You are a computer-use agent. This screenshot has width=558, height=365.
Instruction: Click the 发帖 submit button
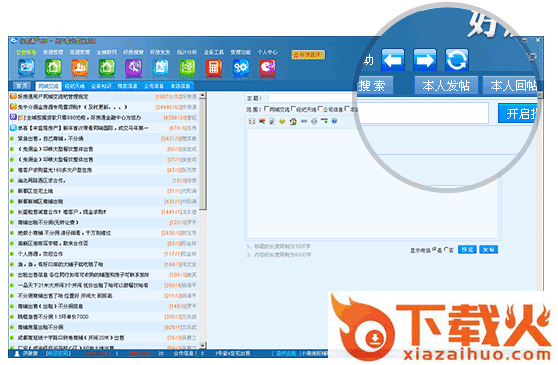point(489,250)
